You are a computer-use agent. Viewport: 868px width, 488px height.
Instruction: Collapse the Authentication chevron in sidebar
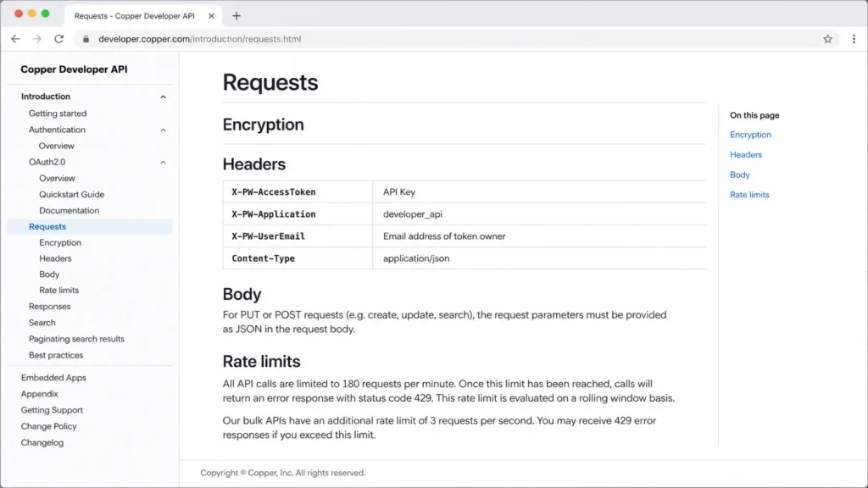(164, 130)
